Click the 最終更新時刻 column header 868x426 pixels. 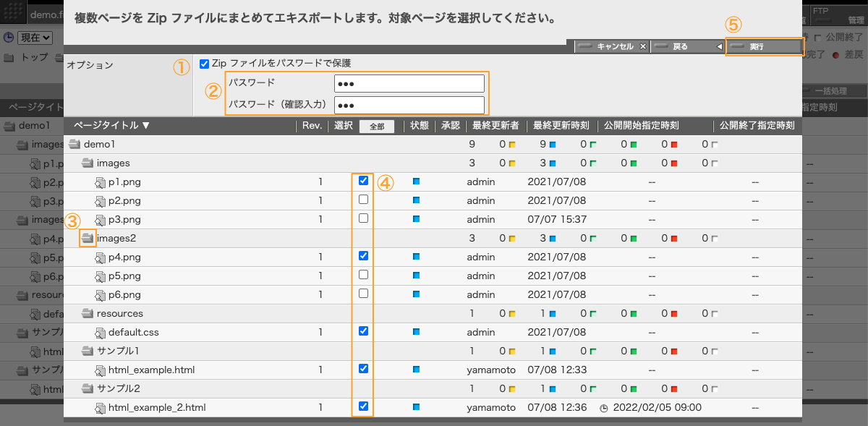tap(561, 126)
